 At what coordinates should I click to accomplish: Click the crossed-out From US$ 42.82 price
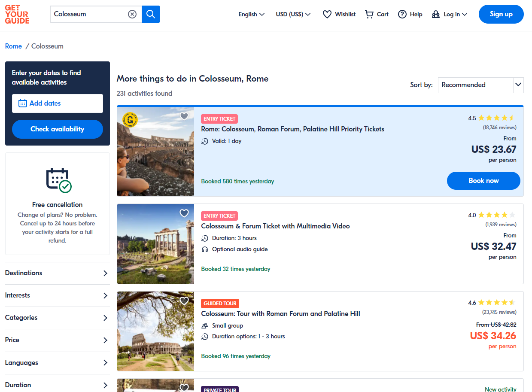tap(496, 325)
